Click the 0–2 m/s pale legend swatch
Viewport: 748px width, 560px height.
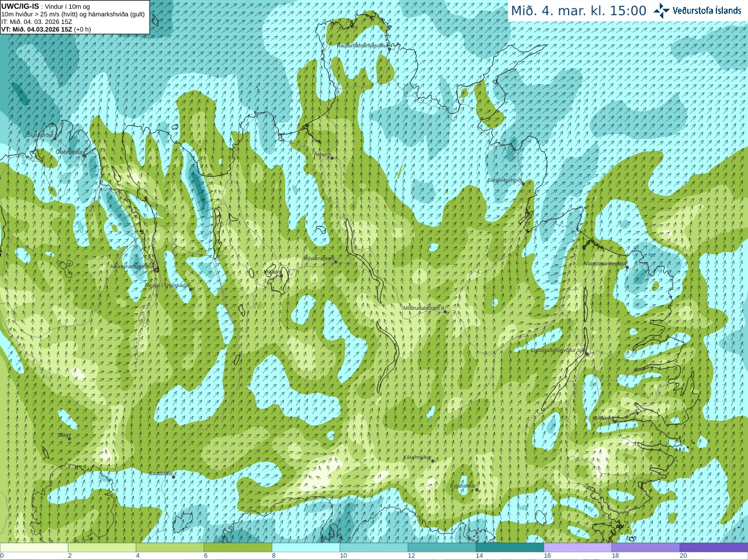pyautogui.click(x=34, y=548)
